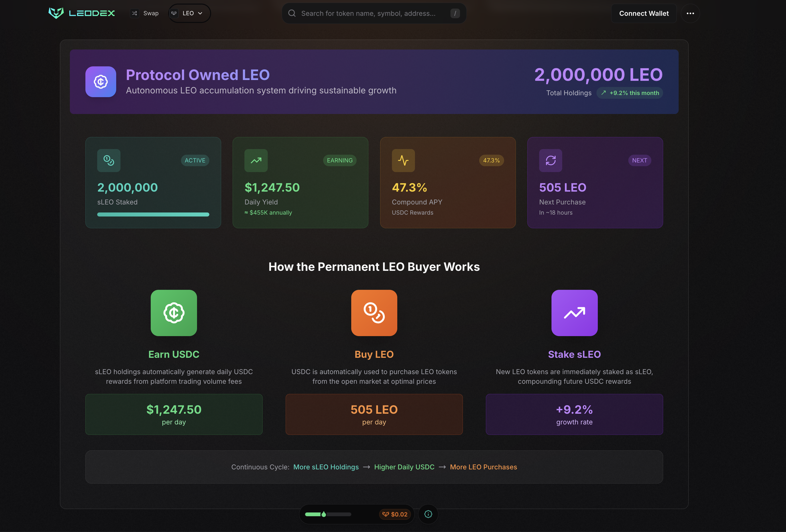Image resolution: width=786 pixels, height=532 pixels.
Task: Click the sLEO Staked progress bar
Action: click(x=153, y=214)
